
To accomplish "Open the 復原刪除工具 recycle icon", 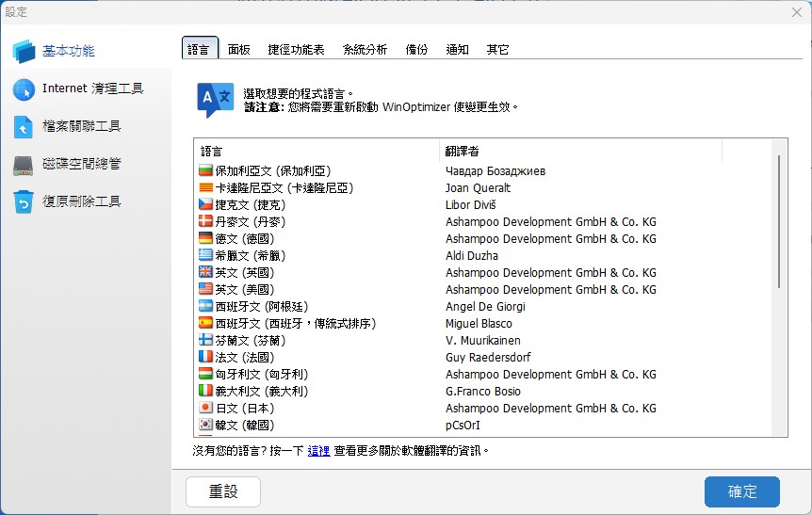I will (24, 201).
